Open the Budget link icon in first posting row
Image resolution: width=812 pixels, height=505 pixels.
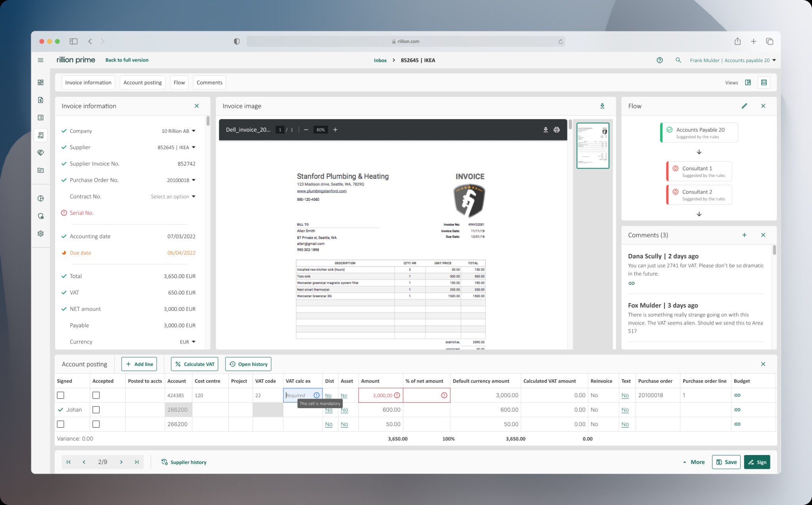(x=737, y=395)
